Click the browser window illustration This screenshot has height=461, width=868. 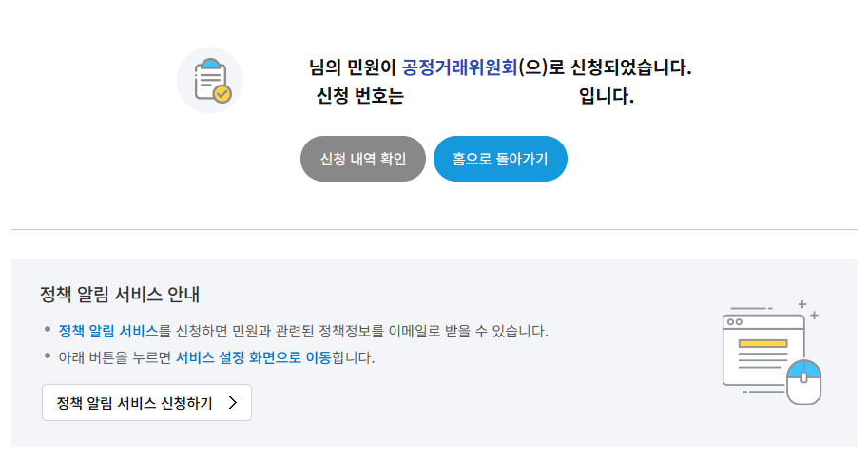763,350
